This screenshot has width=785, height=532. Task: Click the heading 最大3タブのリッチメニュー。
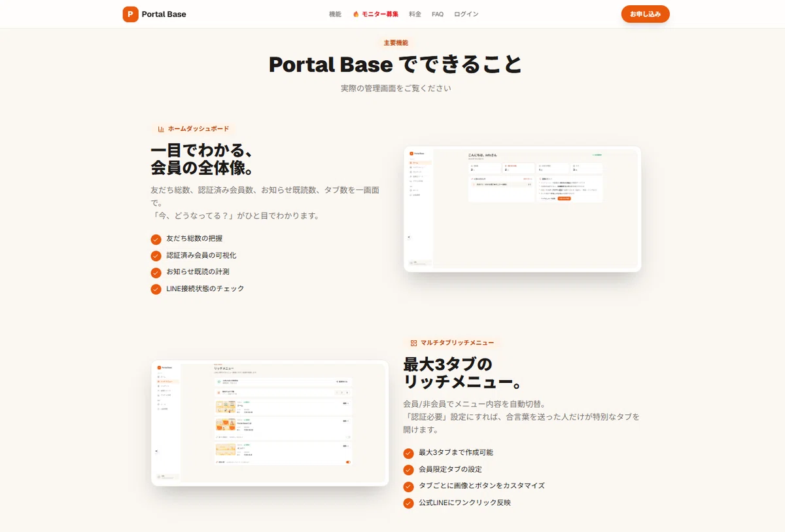pos(462,372)
